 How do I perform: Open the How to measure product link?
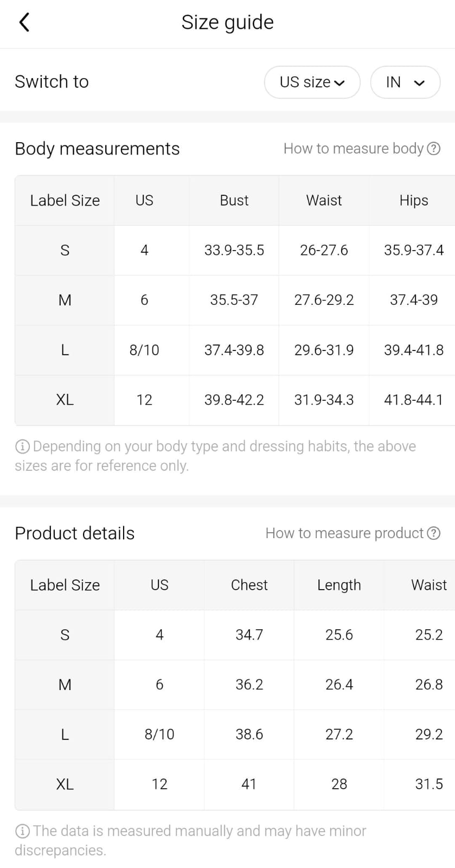(x=344, y=533)
